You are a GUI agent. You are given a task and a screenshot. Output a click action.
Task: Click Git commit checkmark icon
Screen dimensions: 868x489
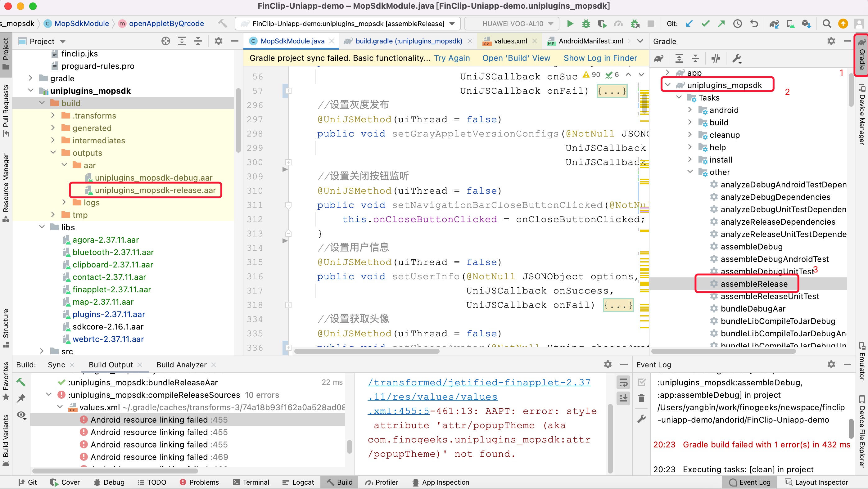[x=705, y=24]
